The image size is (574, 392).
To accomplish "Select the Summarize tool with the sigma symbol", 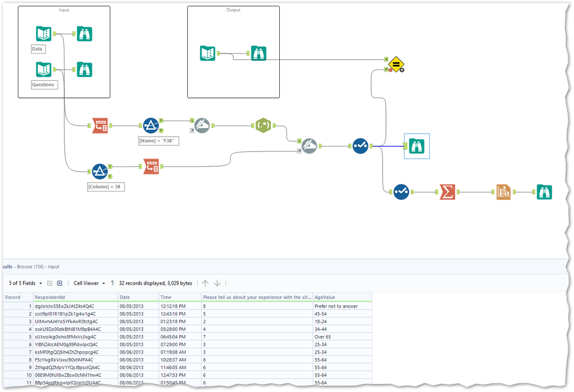I will (447, 192).
